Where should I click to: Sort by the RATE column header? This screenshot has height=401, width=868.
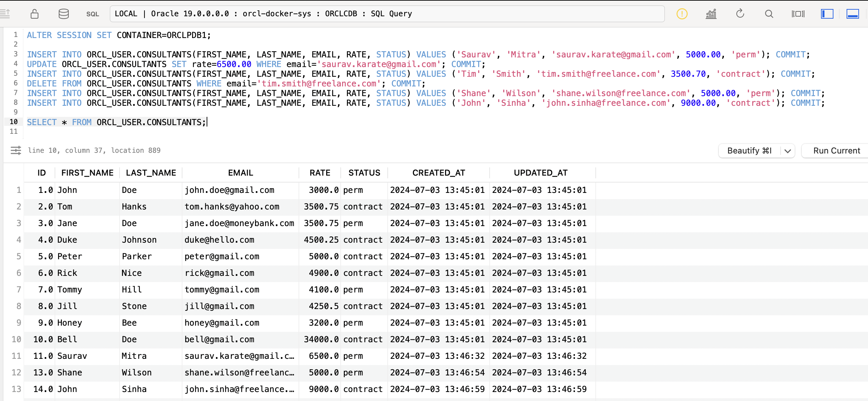point(320,173)
